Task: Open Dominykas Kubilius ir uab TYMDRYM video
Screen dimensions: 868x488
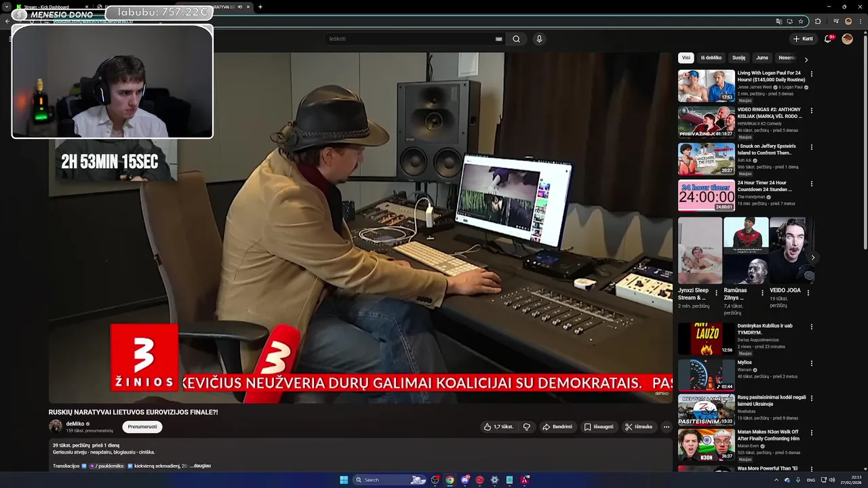Action: coord(706,339)
